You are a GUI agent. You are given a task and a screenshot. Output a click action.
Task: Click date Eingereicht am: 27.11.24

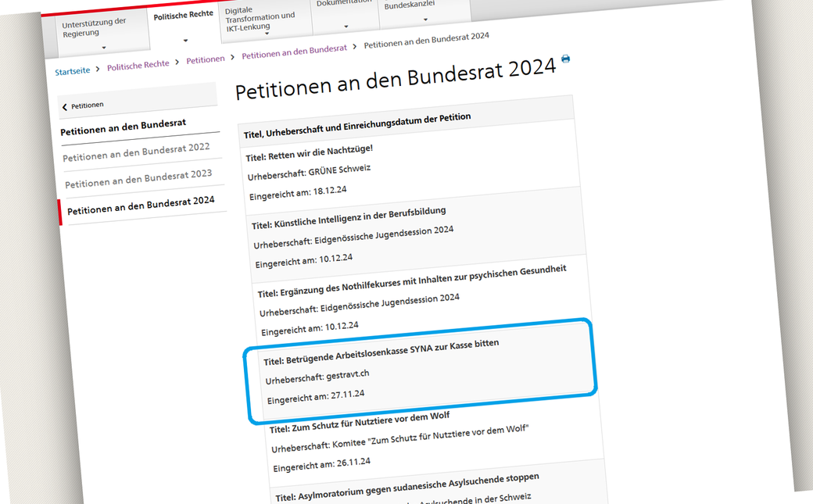click(316, 397)
